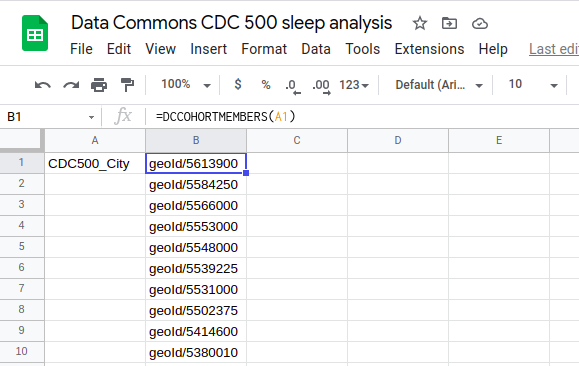Screen dimensions: 579x366
Task: Open font size 10 dropdown
Action: 533,85
